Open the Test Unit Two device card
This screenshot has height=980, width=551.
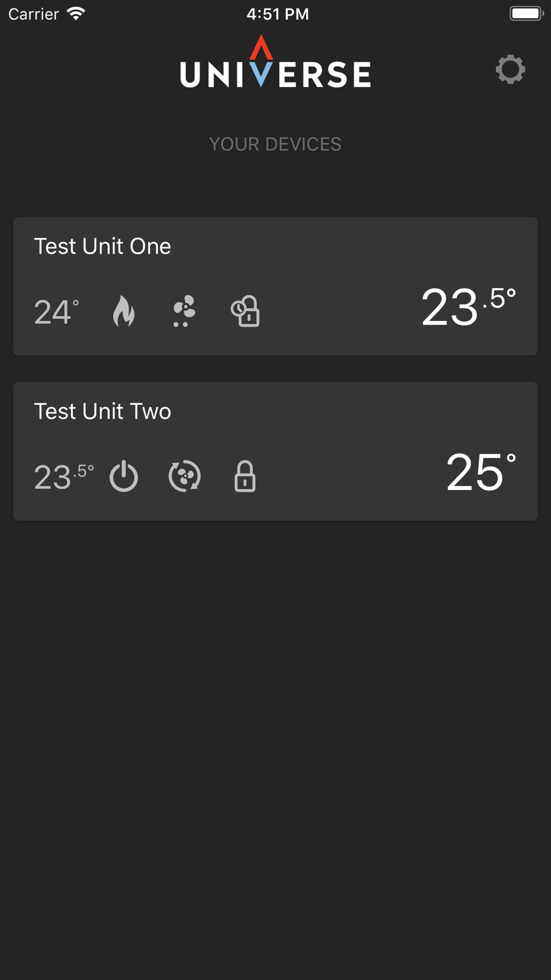pyautogui.click(x=275, y=451)
